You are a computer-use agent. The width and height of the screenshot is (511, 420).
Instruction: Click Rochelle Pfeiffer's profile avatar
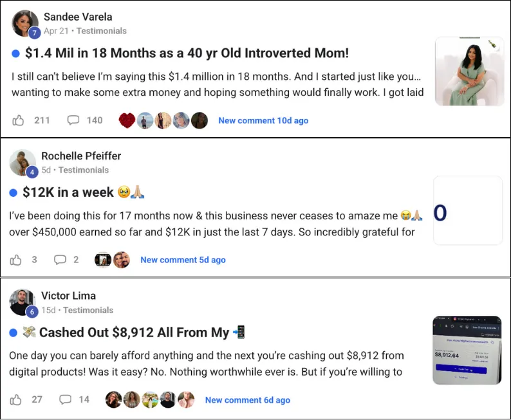tap(22, 163)
